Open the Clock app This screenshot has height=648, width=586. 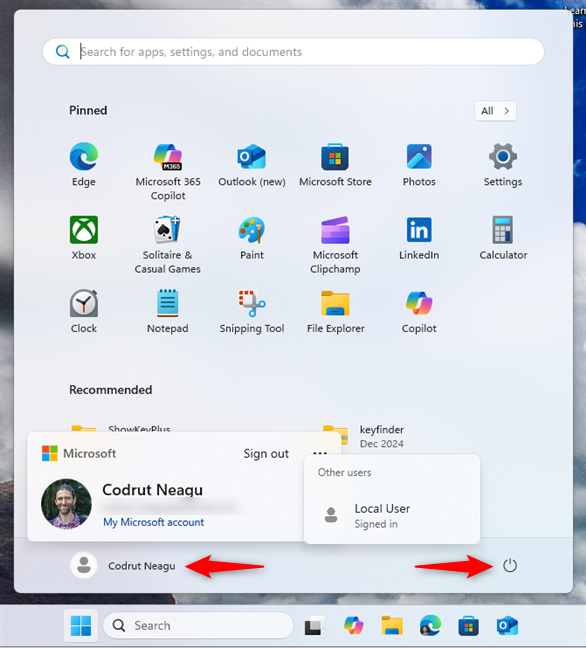tap(84, 312)
